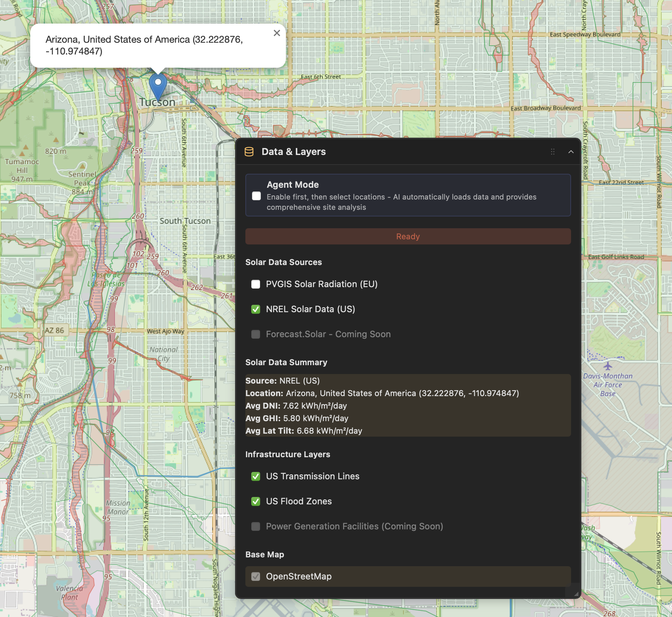Turn off the US Flood Zones layer
Screen dimensions: 672x617
[256, 501]
